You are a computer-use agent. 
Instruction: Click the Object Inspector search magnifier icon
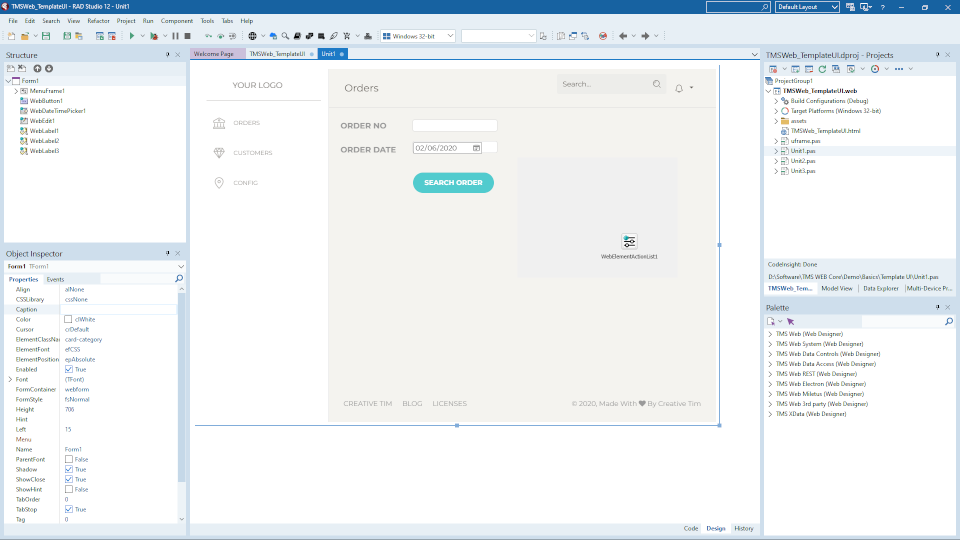tap(179, 279)
